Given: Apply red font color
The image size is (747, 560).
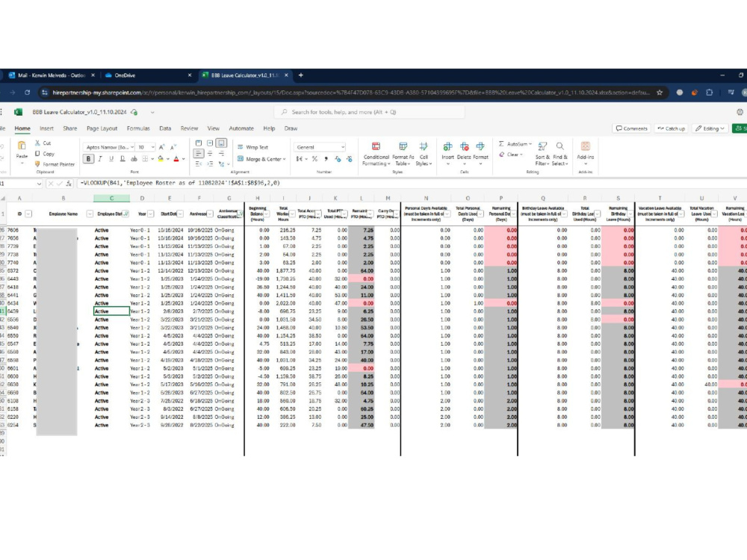Looking at the screenshot, I should point(176,158).
